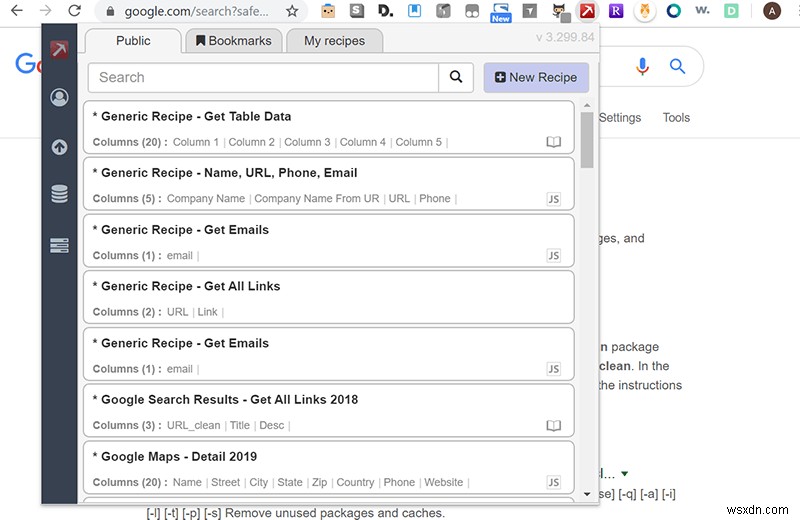Open the user account icon in sidebar
Viewport: 800px width, 520px height.
pos(59,97)
